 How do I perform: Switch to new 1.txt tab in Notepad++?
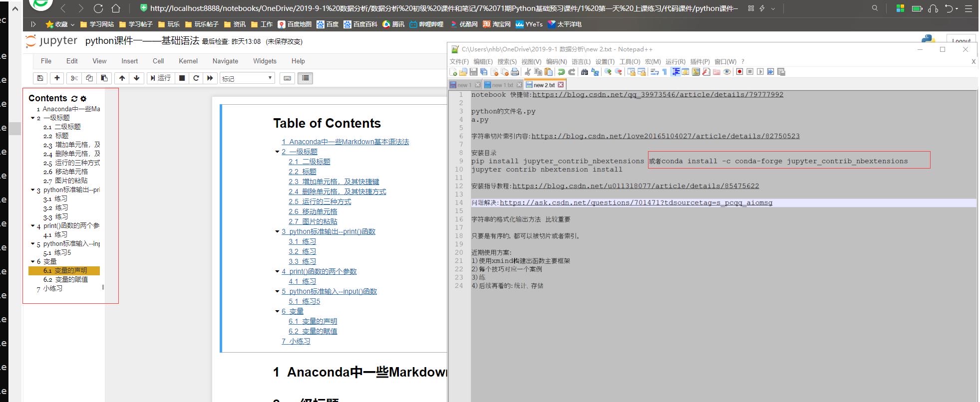[503, 85]
